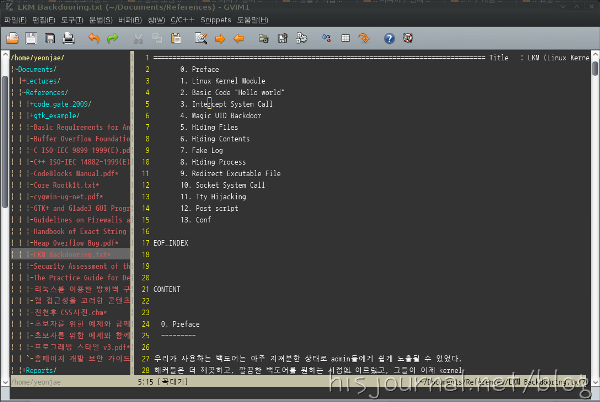Click the blue Help question-mark icon
The width and height of the screenshot is (600, 402).
[389, 38]
